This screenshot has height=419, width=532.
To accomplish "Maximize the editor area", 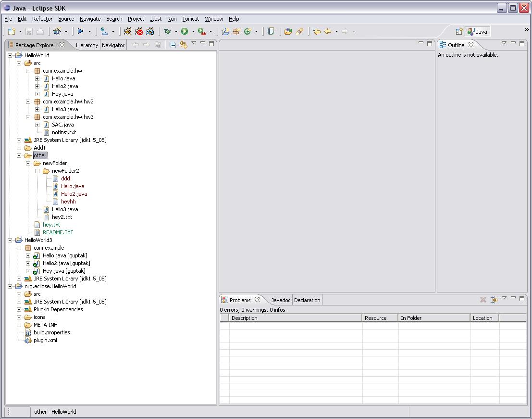I will (430, 43).
